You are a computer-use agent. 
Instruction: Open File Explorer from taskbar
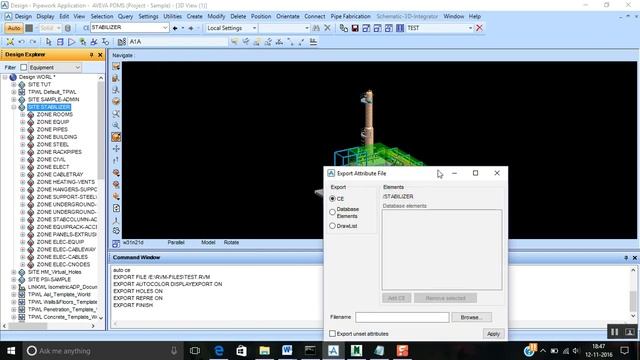[264, 351]
